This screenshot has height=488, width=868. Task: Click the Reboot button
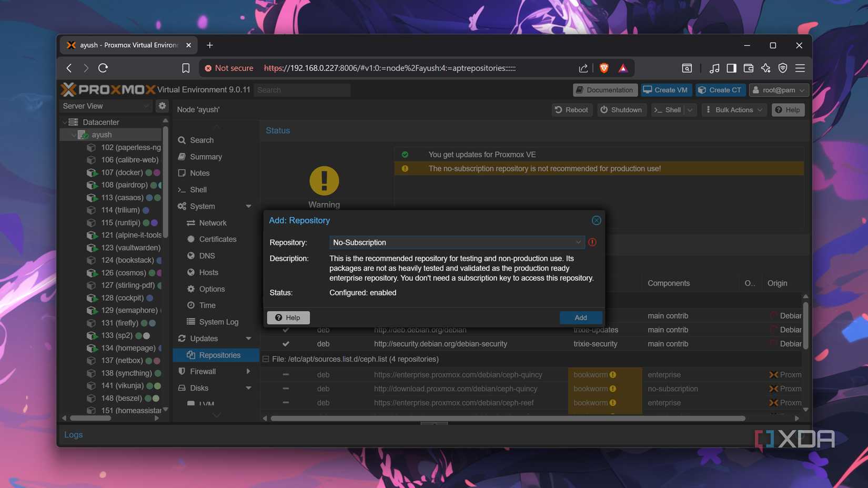[572, 110]
